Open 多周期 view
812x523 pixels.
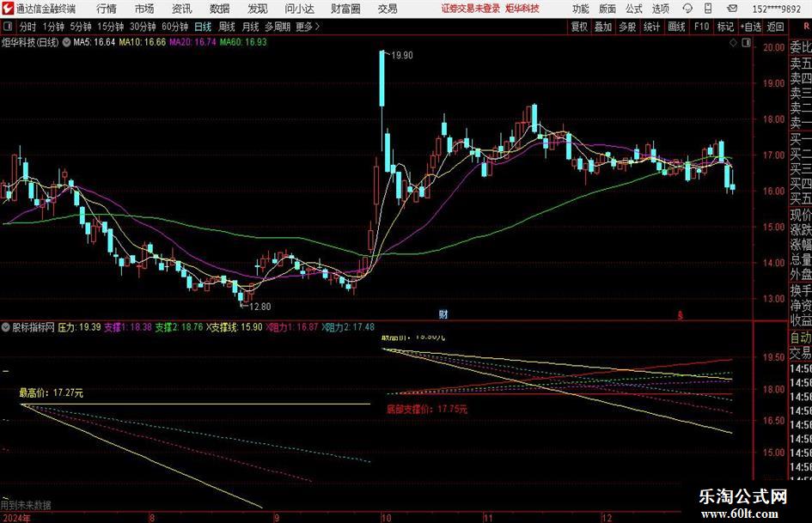point(278,27)
